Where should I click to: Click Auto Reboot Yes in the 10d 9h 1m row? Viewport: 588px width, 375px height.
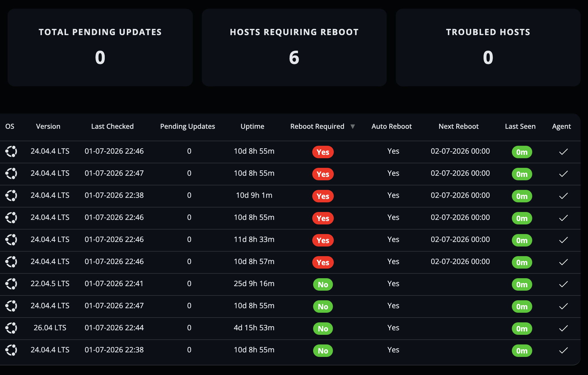[393, 195]
